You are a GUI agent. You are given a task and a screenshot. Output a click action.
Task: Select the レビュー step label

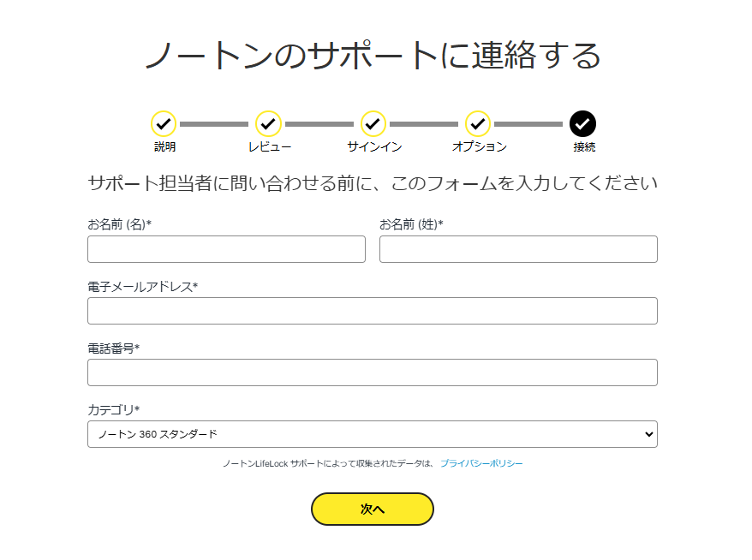(270, 146)
